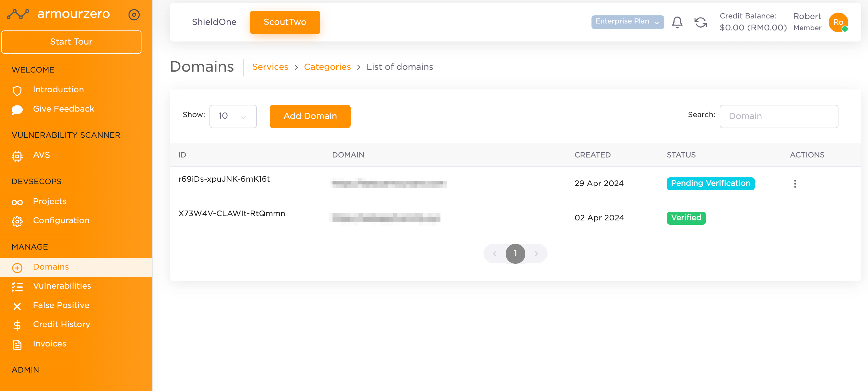The height and width of the screenshot is (391, 868).
Task: Go to next page arrow
Action: (536, 254)
